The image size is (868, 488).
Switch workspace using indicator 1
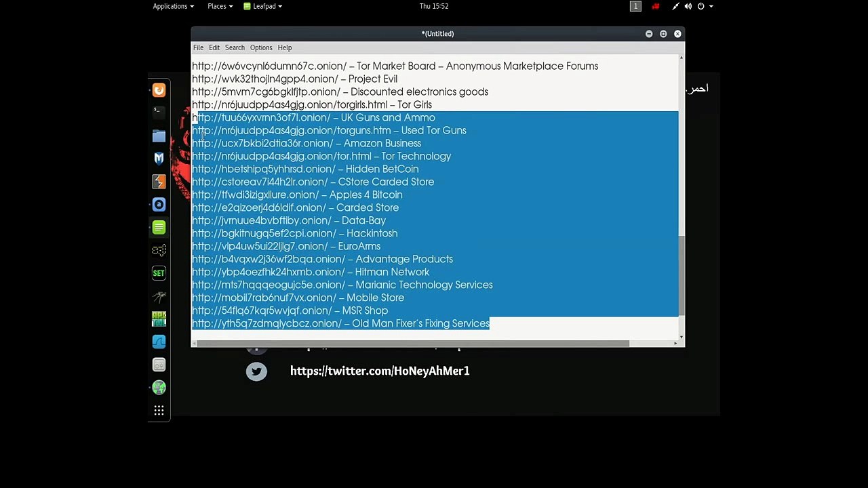(x=635, y=6)
